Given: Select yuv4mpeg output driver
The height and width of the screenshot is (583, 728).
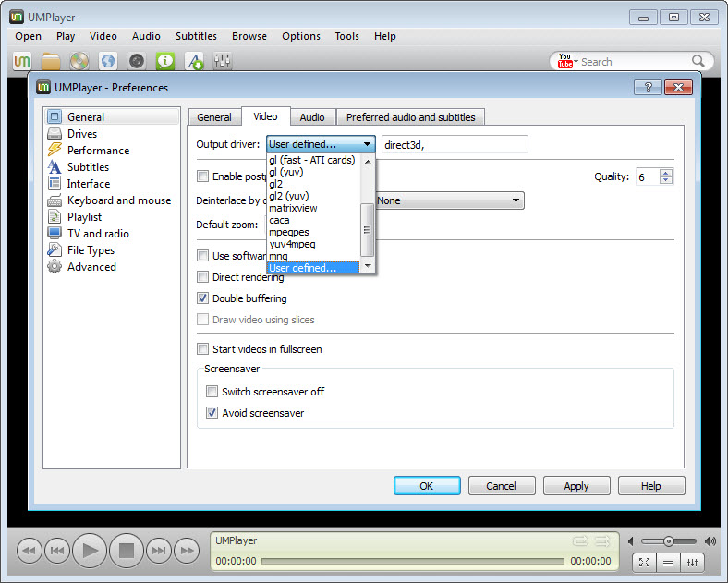Looking at the screenshot, I should coord(313,245).
